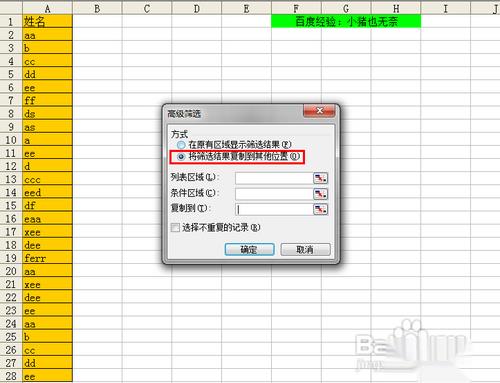500x383 pixels.
Task: Click cell A14 containing eed
Action: tap(47, 192)
